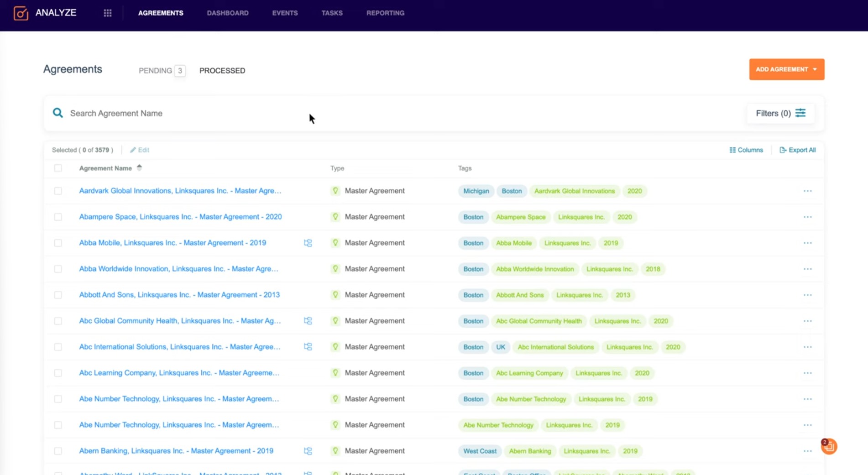Viewport: 868px width, 475px height.
Task: Open hierarchy icon for Abba Mobile row
Action: point(308,243)
